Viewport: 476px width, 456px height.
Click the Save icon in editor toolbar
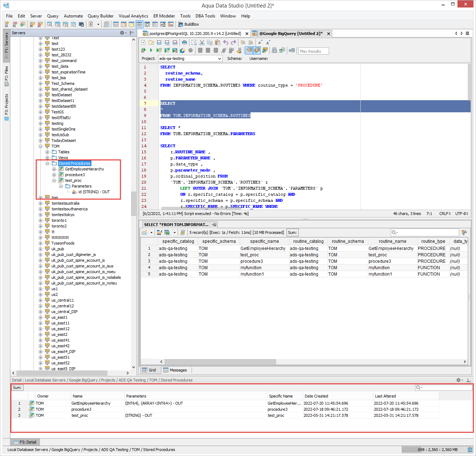click(159, 42)
